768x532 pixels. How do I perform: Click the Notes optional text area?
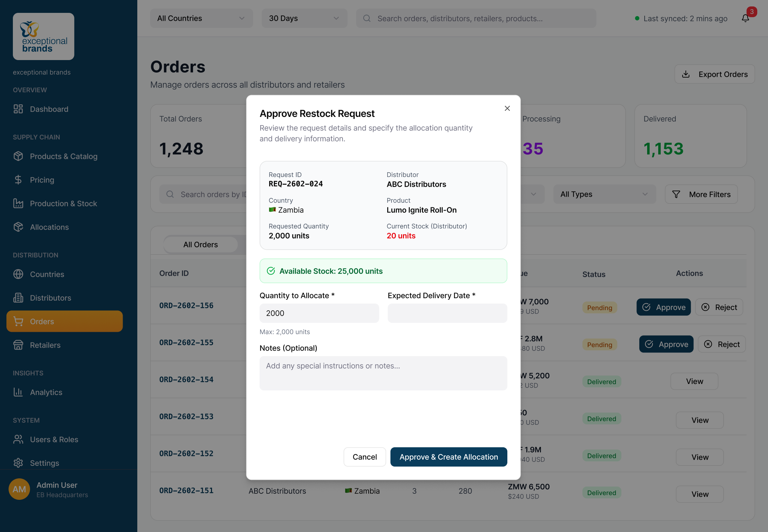coord(383,373)
